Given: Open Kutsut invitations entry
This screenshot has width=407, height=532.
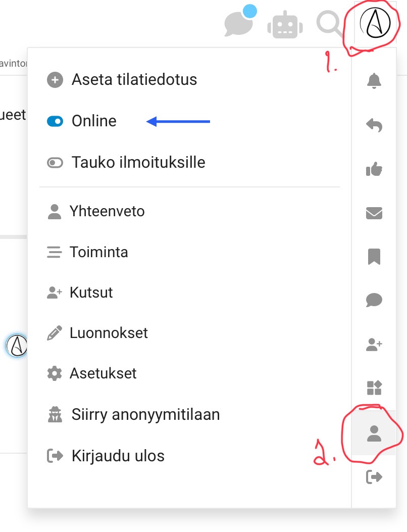Looking at the screenshot, I should pos(91,293).
